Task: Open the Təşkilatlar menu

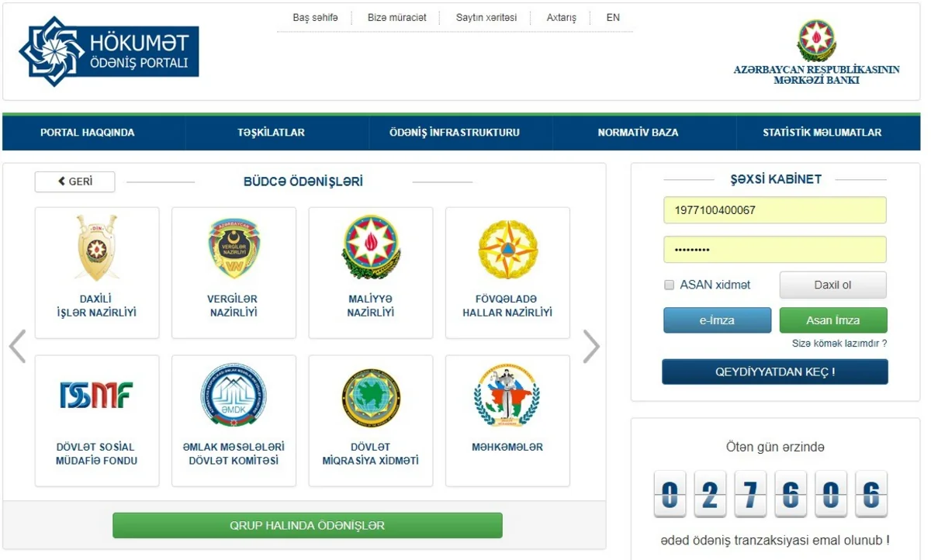Action: 271,133
